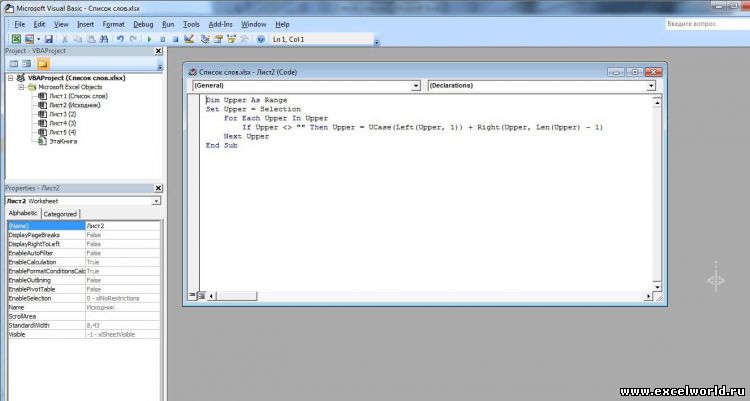Viewport: 750px width, 401px height.
Task: Click the Paste toolbar icon
Action: [x=90, y=39]
